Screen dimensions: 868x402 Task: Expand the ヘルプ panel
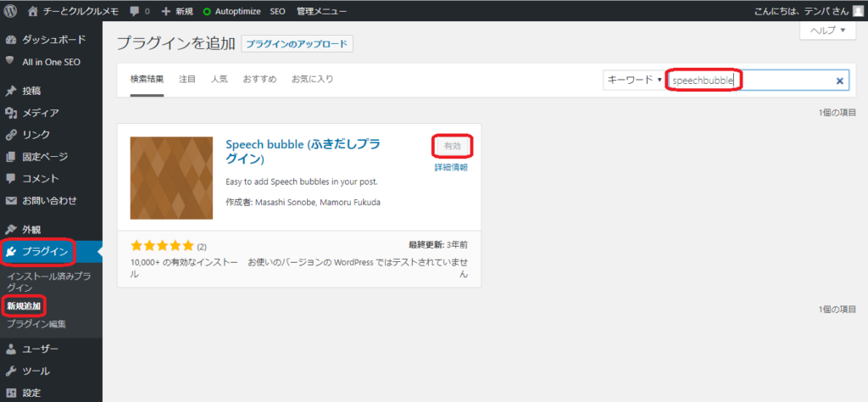(x=828, y=31)
